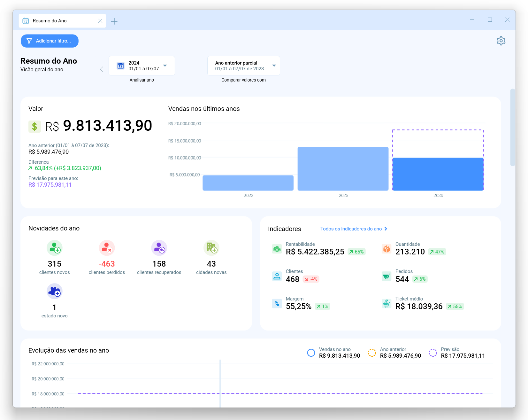Open Ano anterior parcial comparison dropdown

[244, 66]
